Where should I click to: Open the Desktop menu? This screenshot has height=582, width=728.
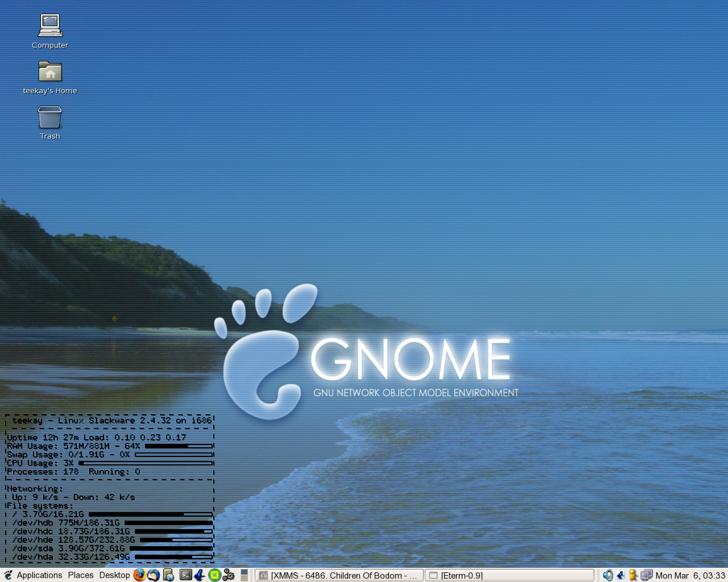[x=114, y=575]
